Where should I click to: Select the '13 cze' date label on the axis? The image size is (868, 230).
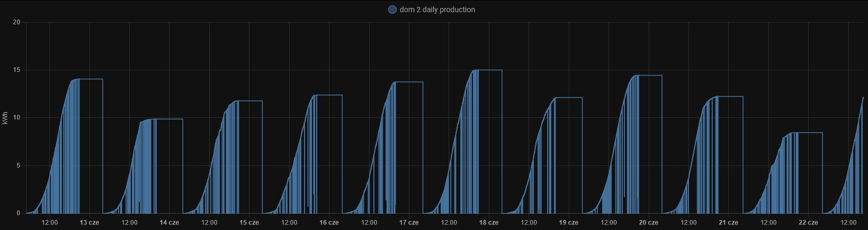tap(90, 223)
